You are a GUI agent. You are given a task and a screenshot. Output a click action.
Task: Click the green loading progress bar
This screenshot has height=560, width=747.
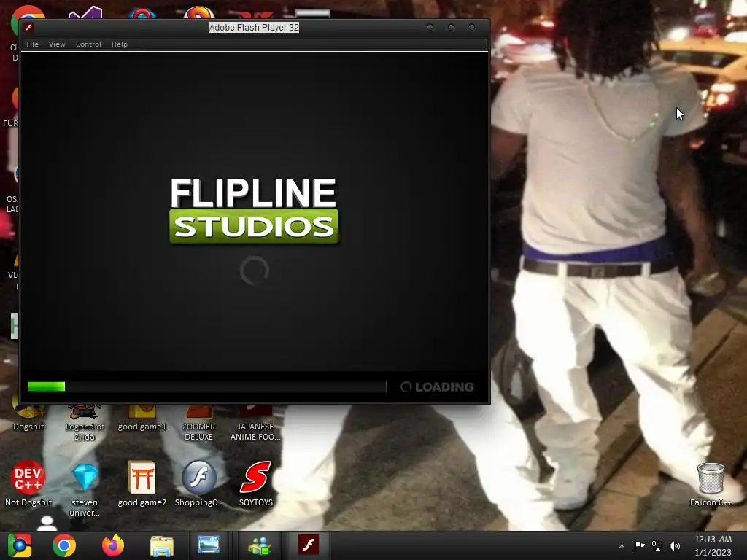click(x=206, y=386)
